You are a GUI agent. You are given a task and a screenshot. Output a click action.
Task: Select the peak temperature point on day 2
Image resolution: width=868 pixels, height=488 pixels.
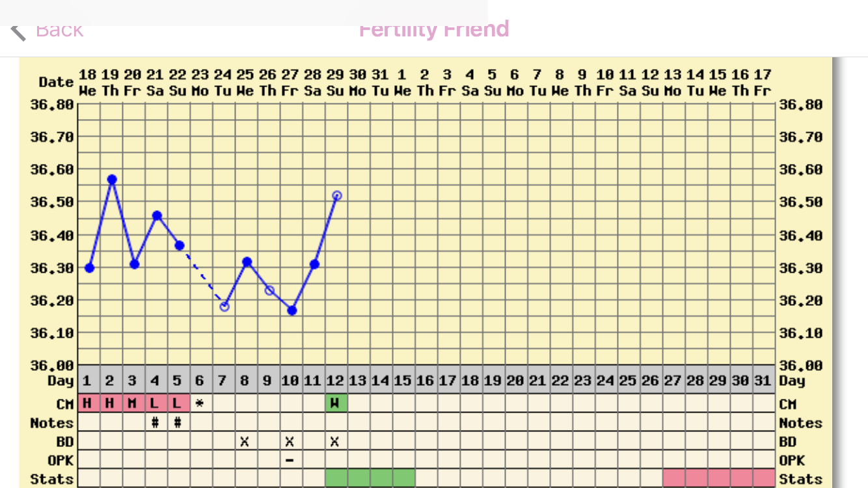[112, 180]
